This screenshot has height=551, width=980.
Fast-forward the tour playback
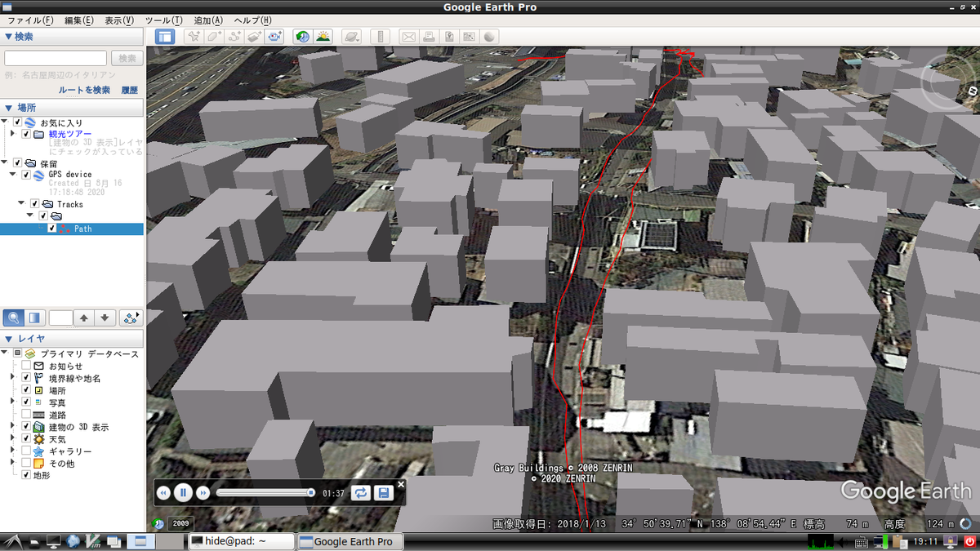203,492
